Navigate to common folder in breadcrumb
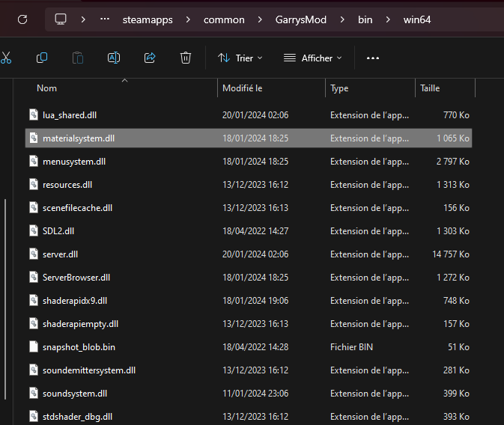 [x=224, y=19]
